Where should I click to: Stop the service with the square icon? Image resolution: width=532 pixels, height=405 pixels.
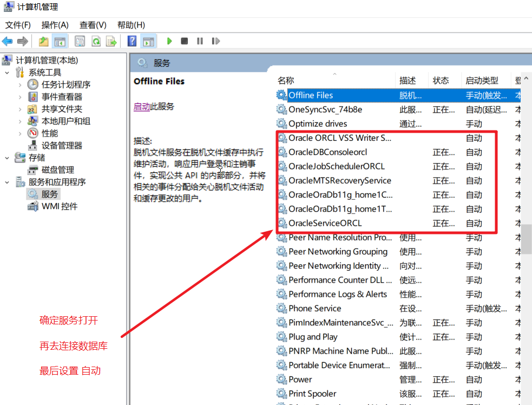click(184, 41)
